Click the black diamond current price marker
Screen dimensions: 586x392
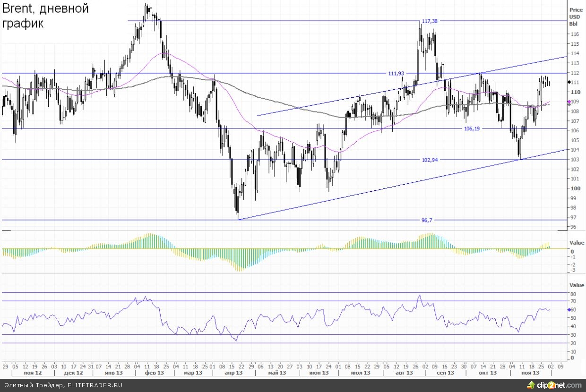pos(568,82)
